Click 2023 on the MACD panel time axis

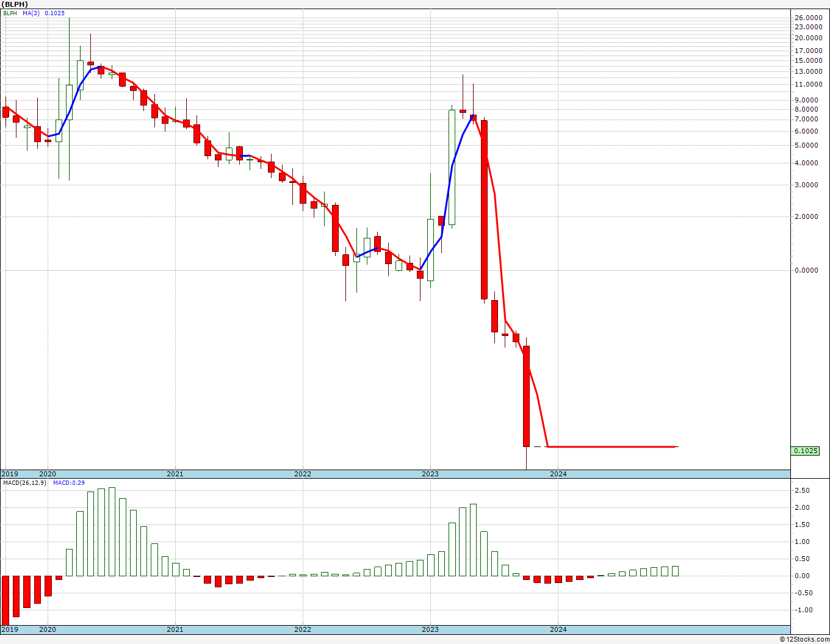(430, 629)
